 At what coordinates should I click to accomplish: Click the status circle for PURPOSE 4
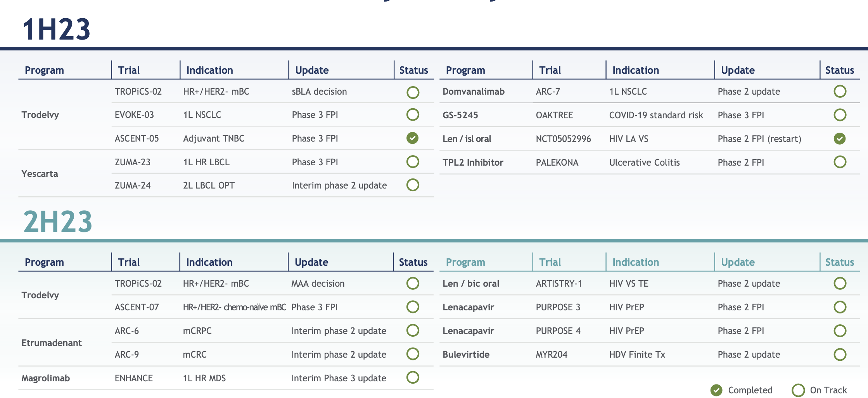point(839,331)
